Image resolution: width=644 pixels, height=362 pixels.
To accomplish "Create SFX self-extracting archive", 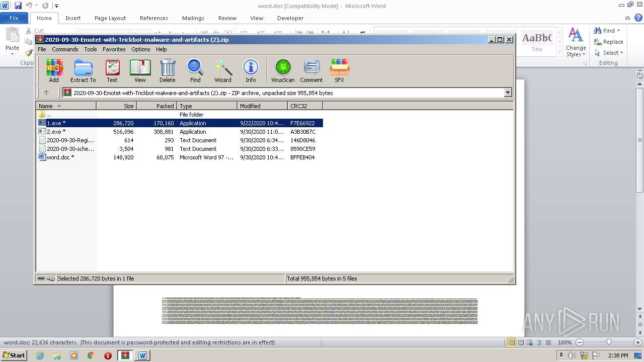I will (x=340, y=70).
